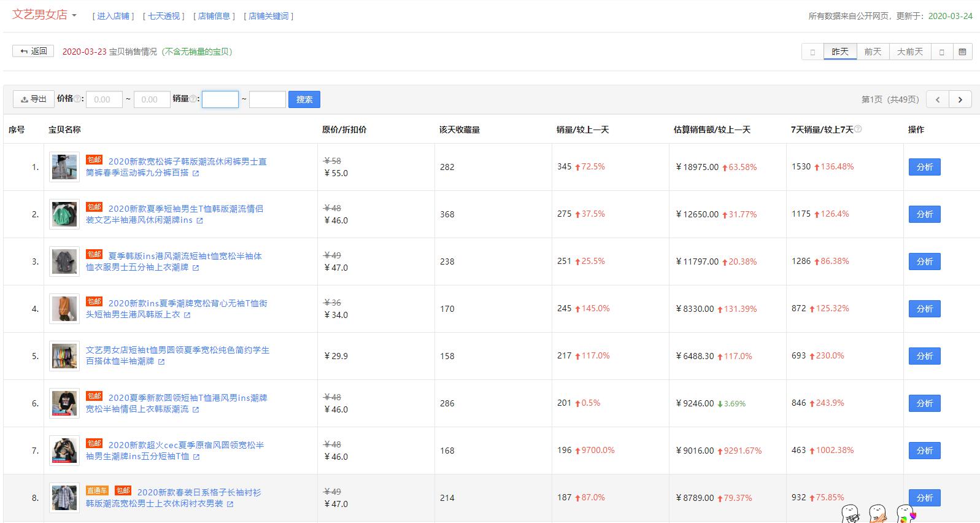Open the 七天透视 link
The image size is (980, 523).
[164, 16]
